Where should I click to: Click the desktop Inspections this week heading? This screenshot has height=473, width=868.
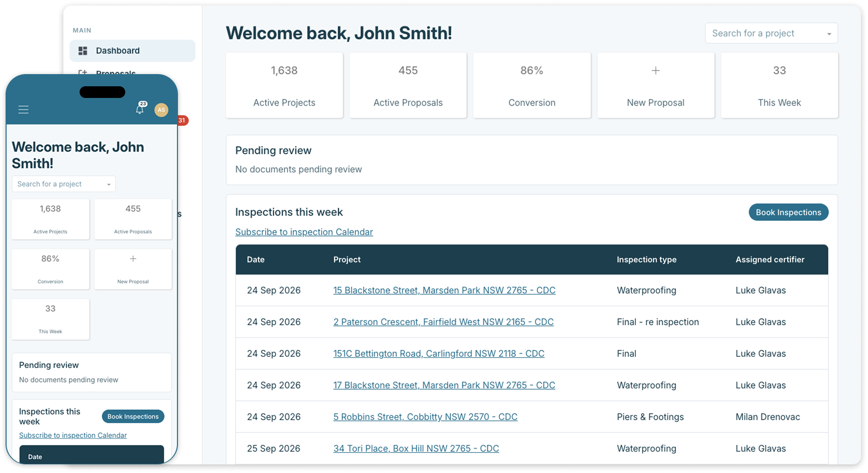289,212
